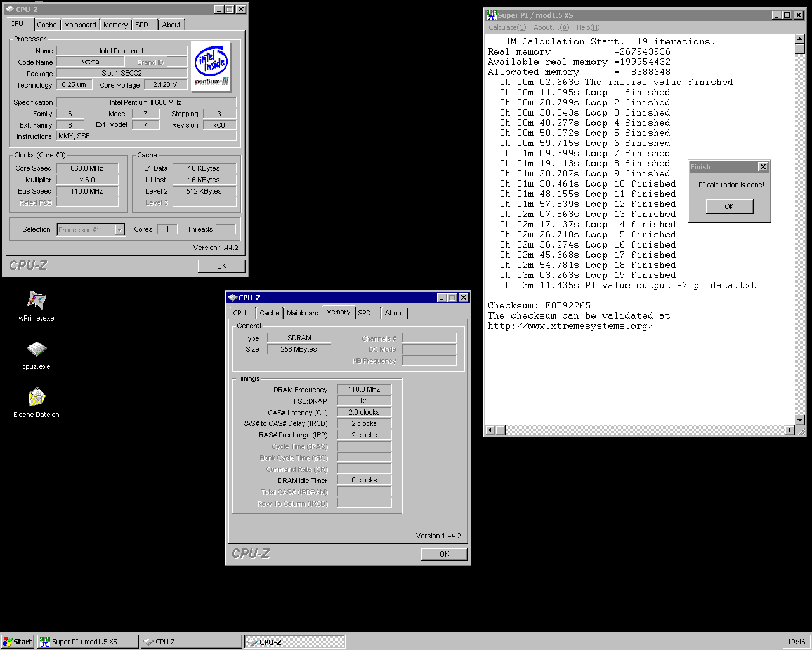Switch to About tab in Memory CPU-Z window
812x650 pixels.
coord(394,313)
